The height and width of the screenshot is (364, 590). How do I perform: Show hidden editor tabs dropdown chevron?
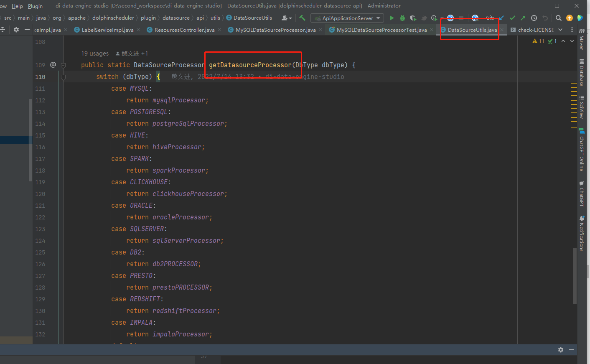click(x=560, y=30)
